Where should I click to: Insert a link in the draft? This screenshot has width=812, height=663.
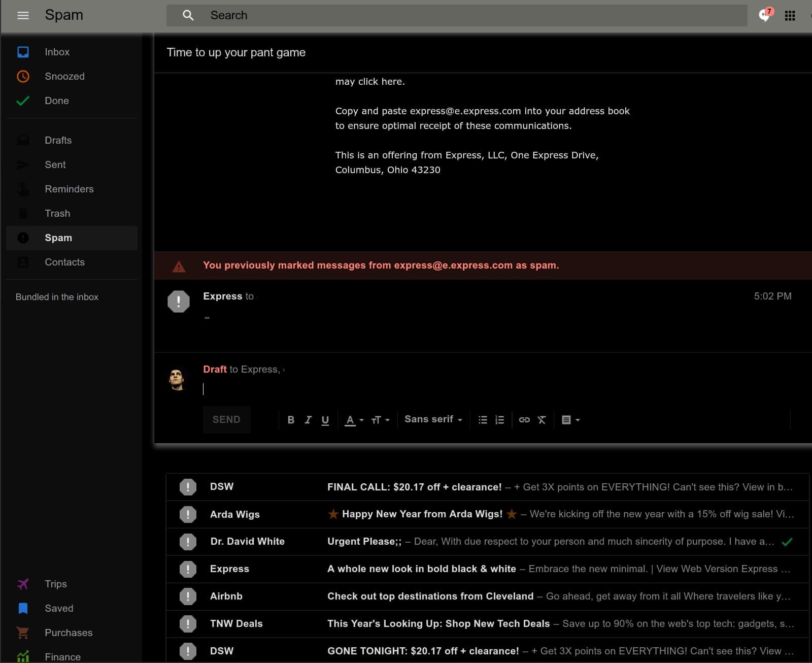click(x=524, y=420)
